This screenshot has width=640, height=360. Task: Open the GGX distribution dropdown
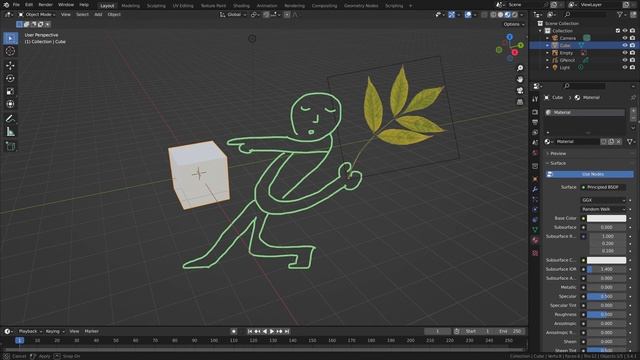tap(603, 200)
